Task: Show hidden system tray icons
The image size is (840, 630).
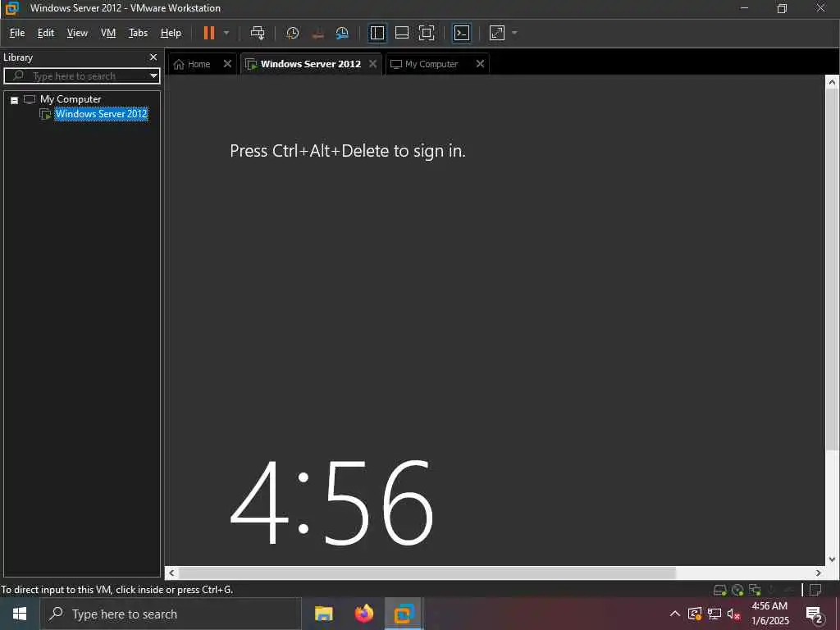Action: click(675, 614)
